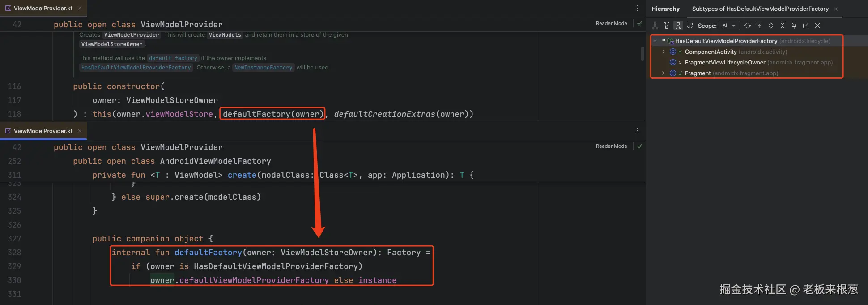Viewport: 868px width, 305px height.
Task: Click the top editor vertical scrollbar thumb
Action: tap(642, 54)
